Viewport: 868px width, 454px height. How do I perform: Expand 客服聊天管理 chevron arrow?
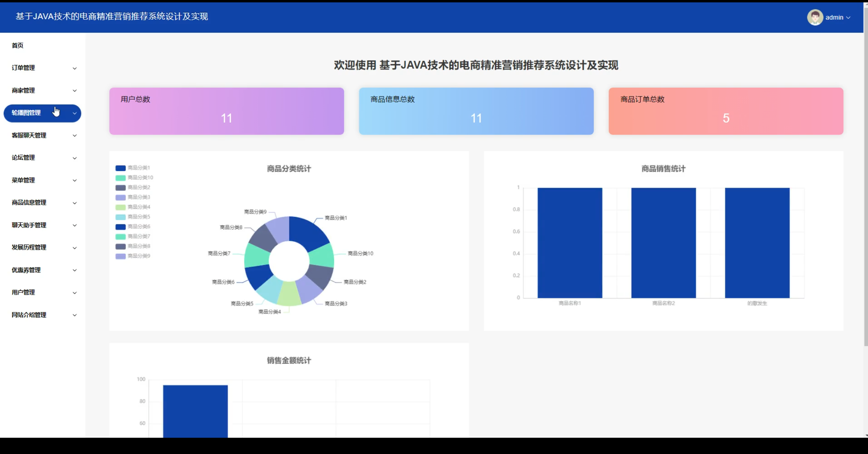click(75, 136)
